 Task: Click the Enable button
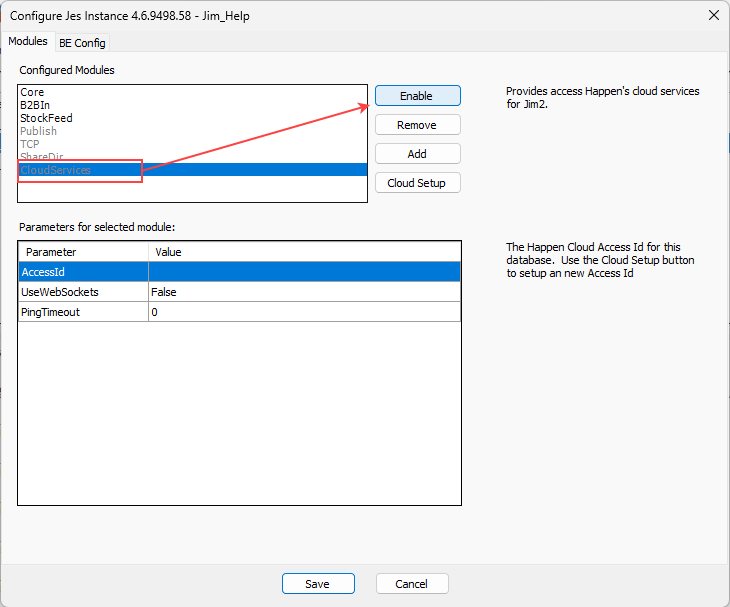pos(417,96)
